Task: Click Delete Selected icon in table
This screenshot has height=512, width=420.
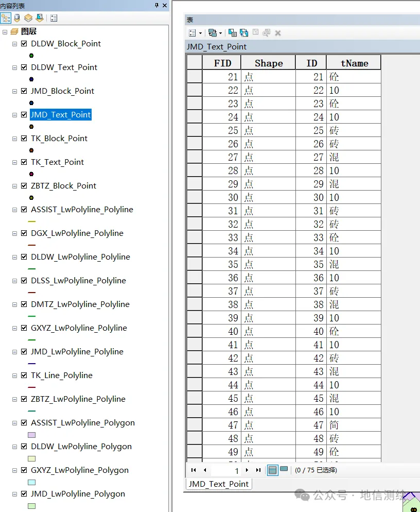Action: [278, 33]
